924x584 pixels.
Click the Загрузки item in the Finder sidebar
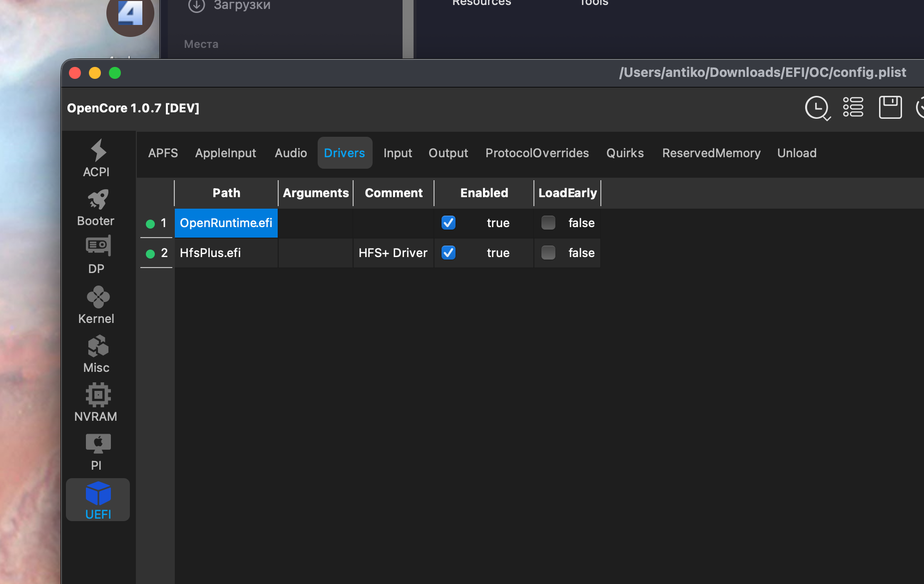[x=242, y=5]
